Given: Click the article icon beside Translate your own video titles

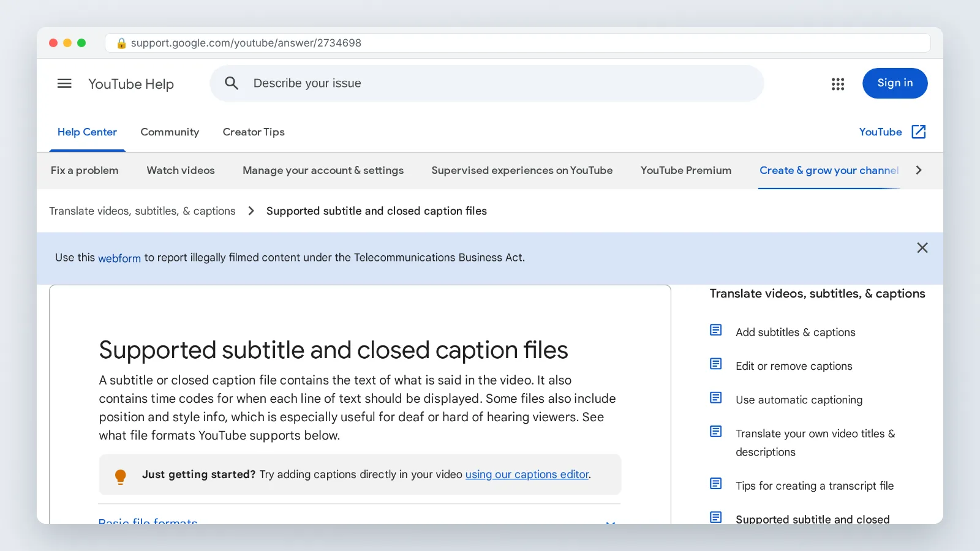Looking at the screenshot, I should [715, 431].
